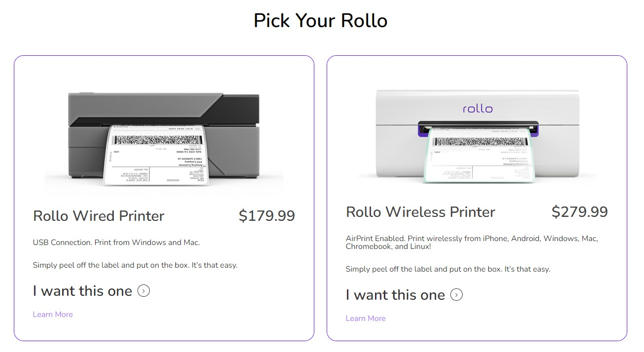Click the Rollo Wireless Printer title
The width and height of the screenshot is (644, 352).
[x=420, y=212]
